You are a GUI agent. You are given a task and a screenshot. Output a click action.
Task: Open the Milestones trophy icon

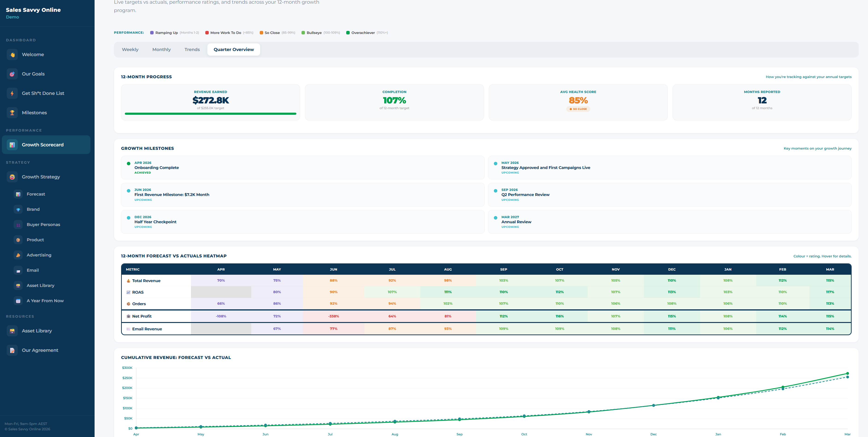(12, 113)
